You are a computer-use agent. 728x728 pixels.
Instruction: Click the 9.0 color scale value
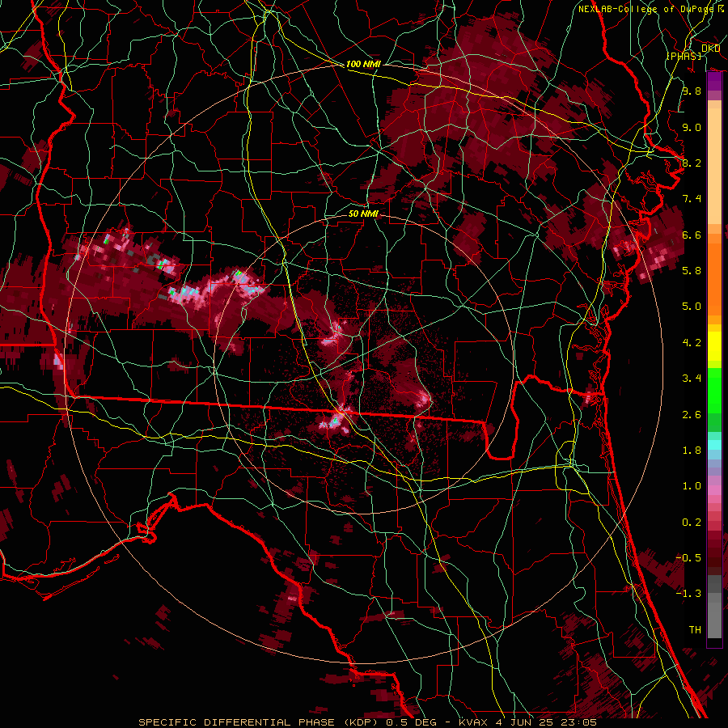(692, 127)
